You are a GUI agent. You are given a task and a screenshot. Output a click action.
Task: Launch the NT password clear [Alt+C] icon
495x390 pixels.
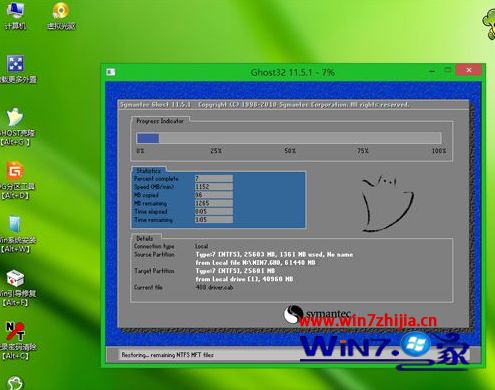[x=15, y=341]
